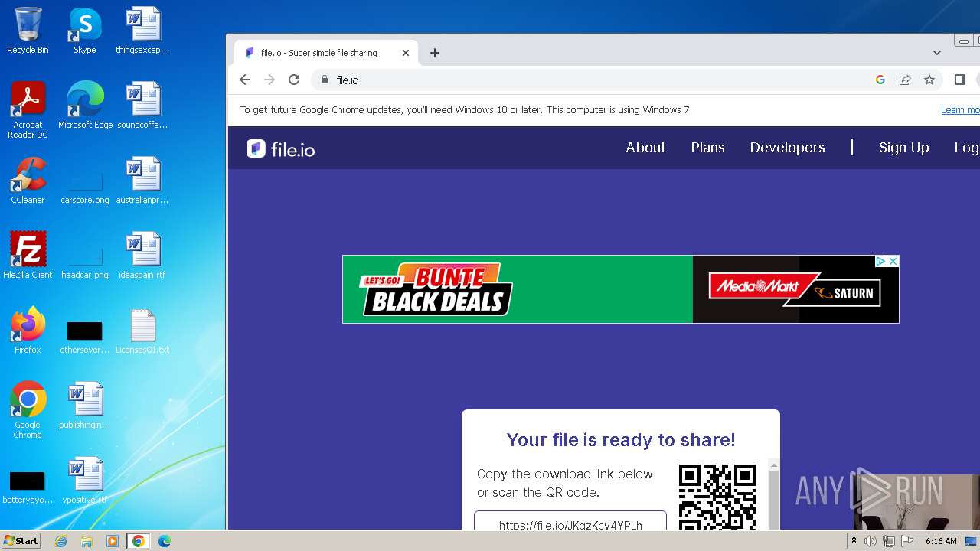Click the taskbar clock 6:16 AM
This screenshot has height=551, width=980.
coord(941,541)
